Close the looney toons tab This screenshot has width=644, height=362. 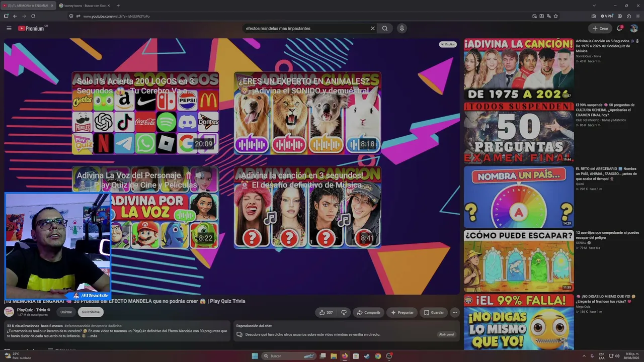(109, 6)
